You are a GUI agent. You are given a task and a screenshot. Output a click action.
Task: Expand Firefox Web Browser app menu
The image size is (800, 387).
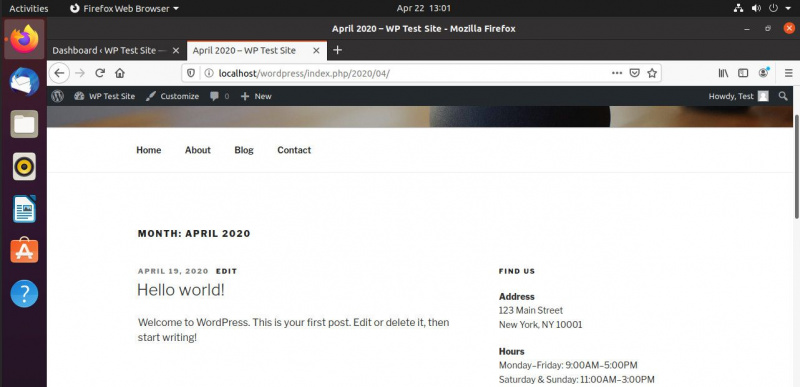tap(124, 8)
